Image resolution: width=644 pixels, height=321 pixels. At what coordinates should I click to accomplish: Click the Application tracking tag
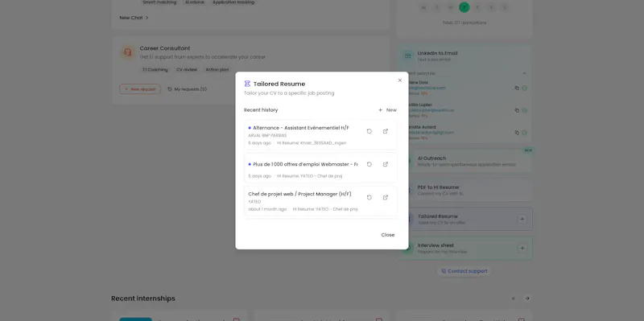(x=233, y=2)
